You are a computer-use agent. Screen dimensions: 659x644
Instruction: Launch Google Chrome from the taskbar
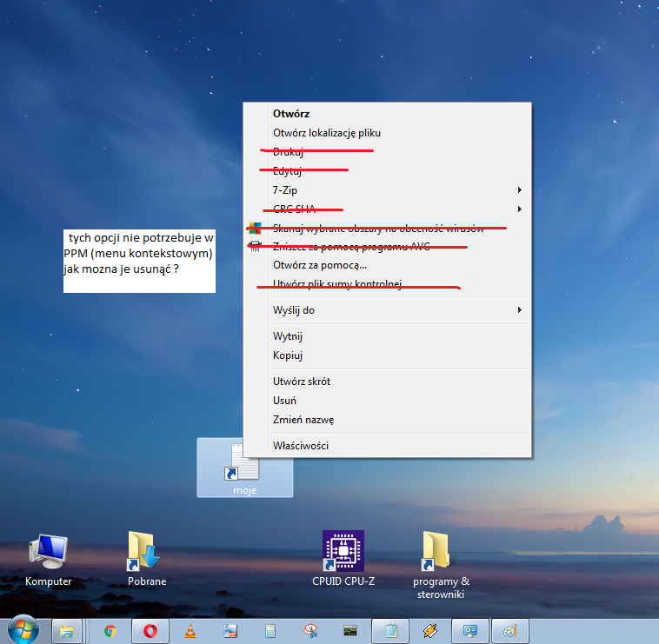(110, 631)
